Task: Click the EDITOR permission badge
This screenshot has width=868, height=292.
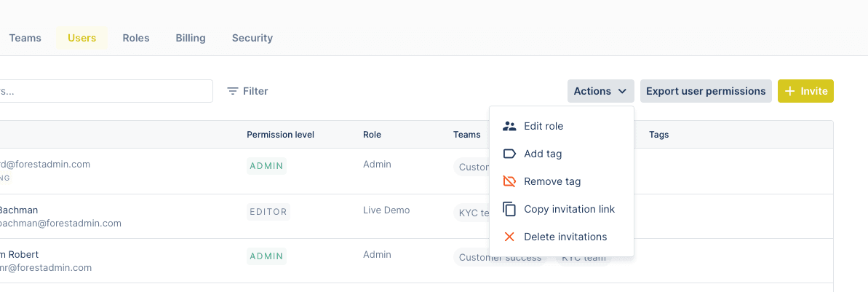Action: [x=268, y=212]
